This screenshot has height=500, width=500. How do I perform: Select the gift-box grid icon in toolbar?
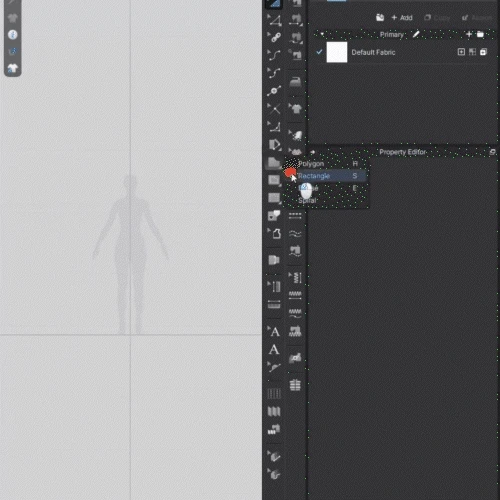[295, 385]
